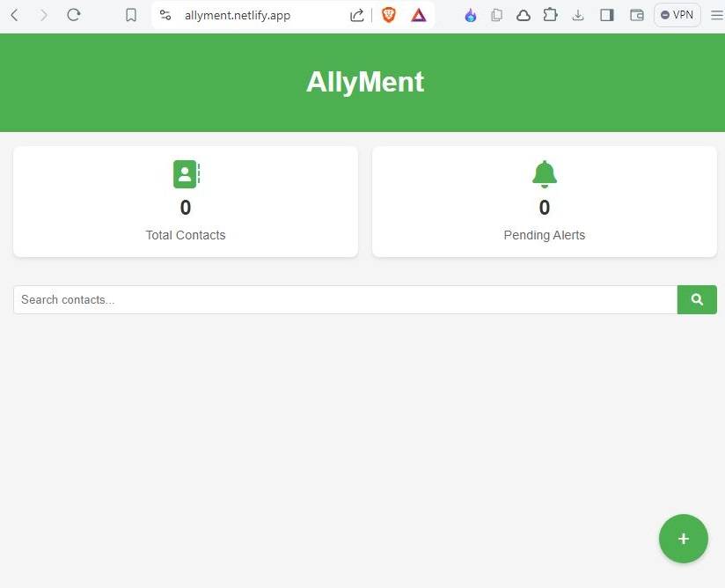The height and width of the screenshot is (588, 725).
Task: Click the Pending Alerts bell icon
Action: coord(544,173)
